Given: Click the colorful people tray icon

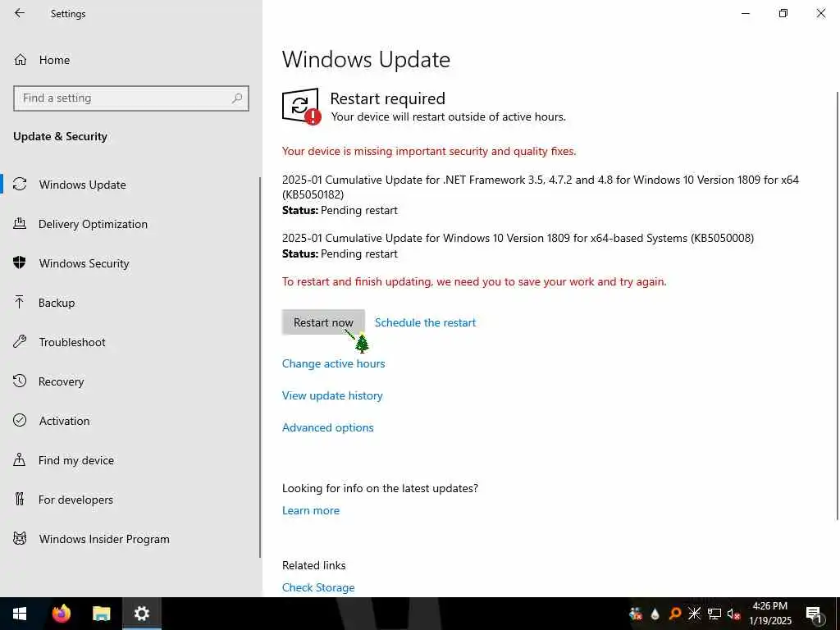Looking at the screenshot, I should click(x=636, y=614).
